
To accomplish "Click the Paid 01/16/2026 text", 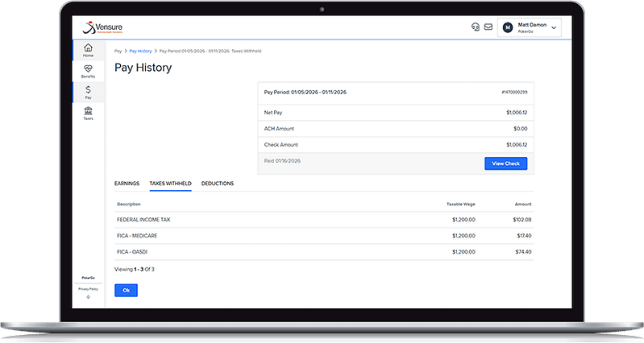I will point(282,161).
